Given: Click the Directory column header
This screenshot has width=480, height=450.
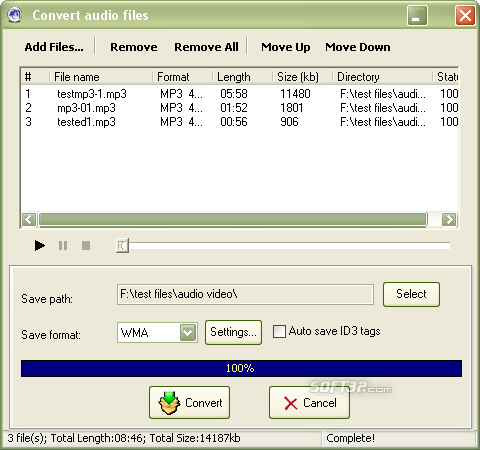Looking at the screenshot, I should point(383,77).
